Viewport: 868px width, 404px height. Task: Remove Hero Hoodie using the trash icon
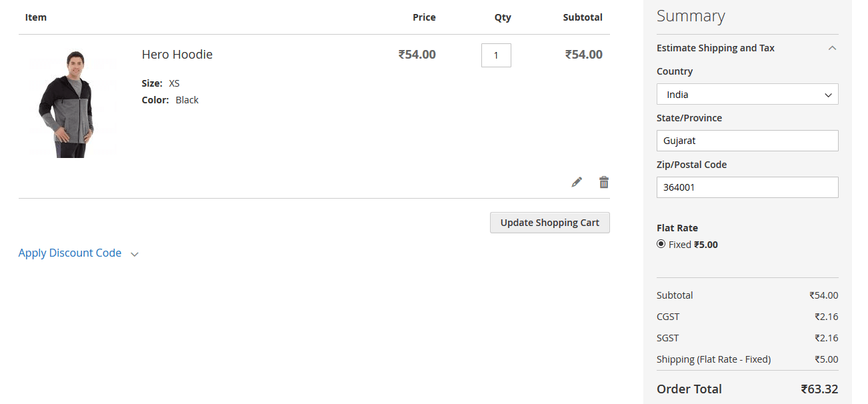(x=604, y=182)
